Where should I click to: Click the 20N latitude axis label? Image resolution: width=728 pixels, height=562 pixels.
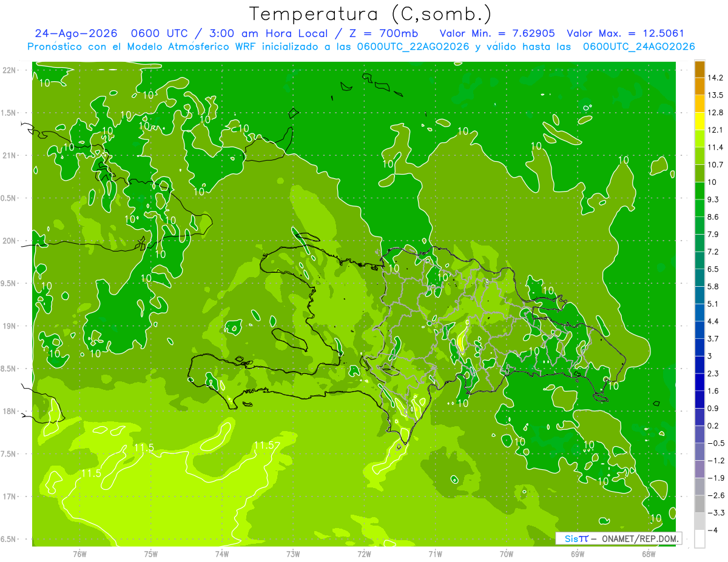[x=10, y=241]
